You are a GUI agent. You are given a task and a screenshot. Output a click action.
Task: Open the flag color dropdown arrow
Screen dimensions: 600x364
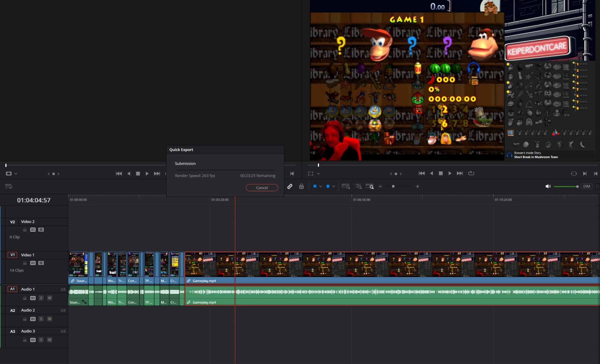tap(321, 186)
